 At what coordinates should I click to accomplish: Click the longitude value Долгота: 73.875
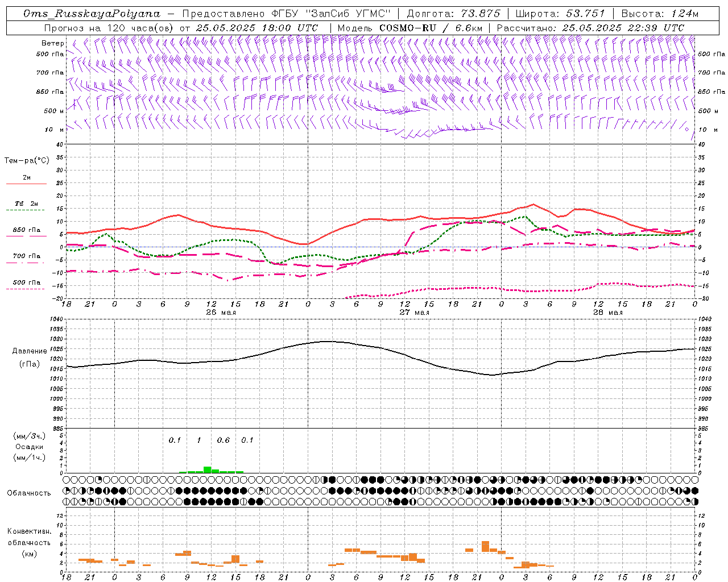[x=453, y=14]
